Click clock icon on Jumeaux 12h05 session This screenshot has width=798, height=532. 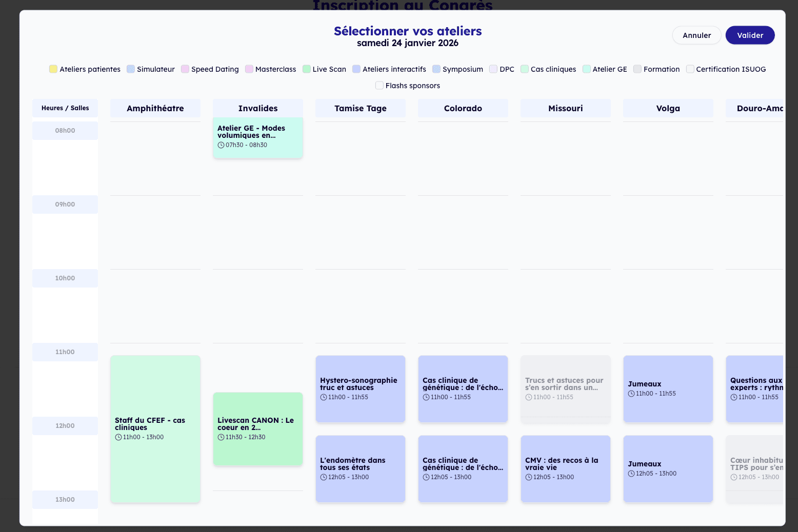pyautogui.click(x=631, y=474)
